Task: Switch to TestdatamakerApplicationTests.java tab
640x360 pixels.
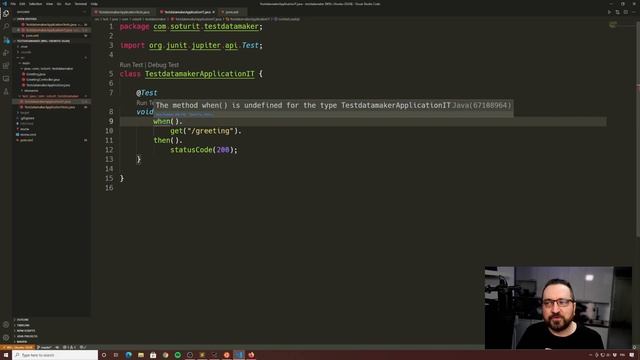Action: point(124,12)
